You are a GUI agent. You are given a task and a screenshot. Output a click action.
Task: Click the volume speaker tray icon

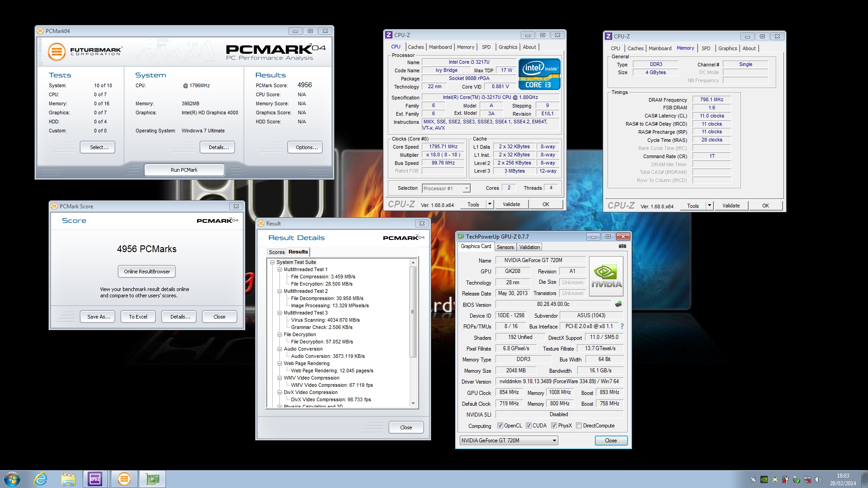pos(818,479)
